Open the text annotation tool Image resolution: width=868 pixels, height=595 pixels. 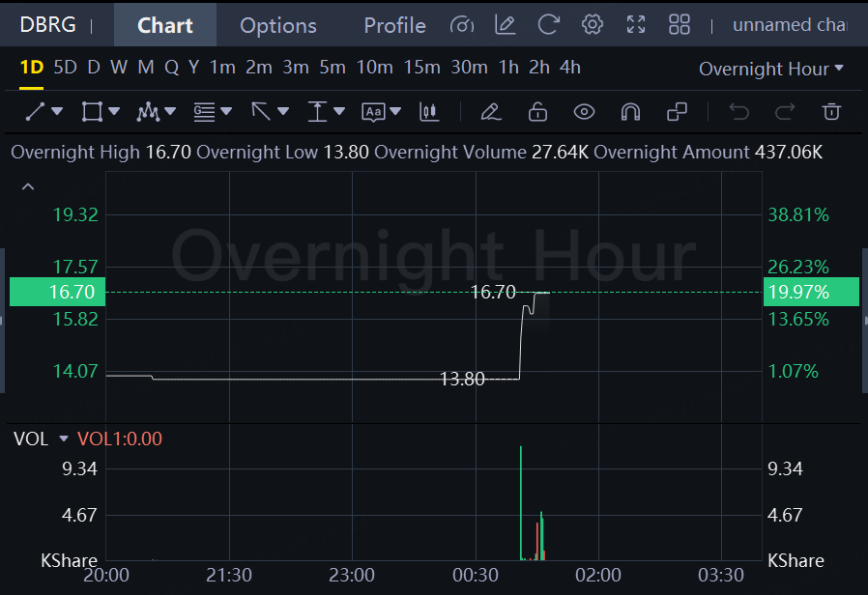point(374,112)
